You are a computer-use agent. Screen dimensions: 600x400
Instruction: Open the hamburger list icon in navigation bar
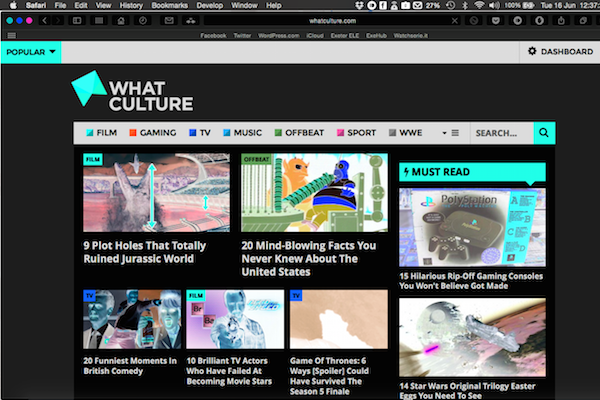(x=455, y=133)
